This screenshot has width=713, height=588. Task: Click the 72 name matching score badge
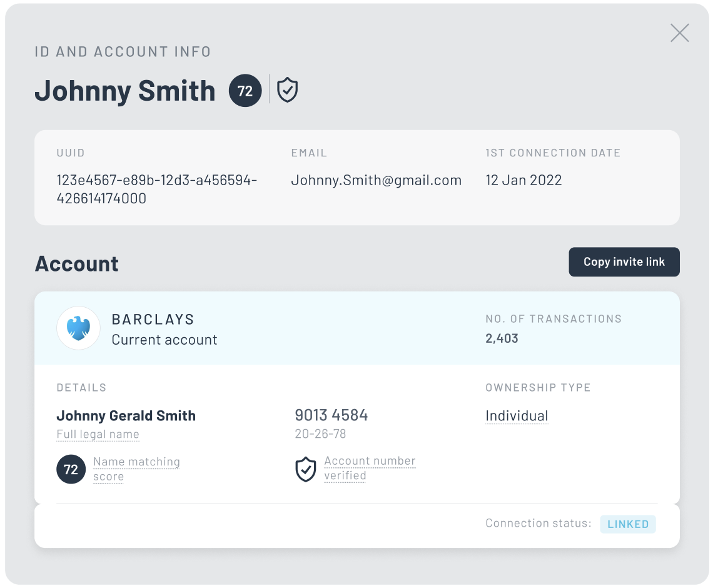pos(71,469)
